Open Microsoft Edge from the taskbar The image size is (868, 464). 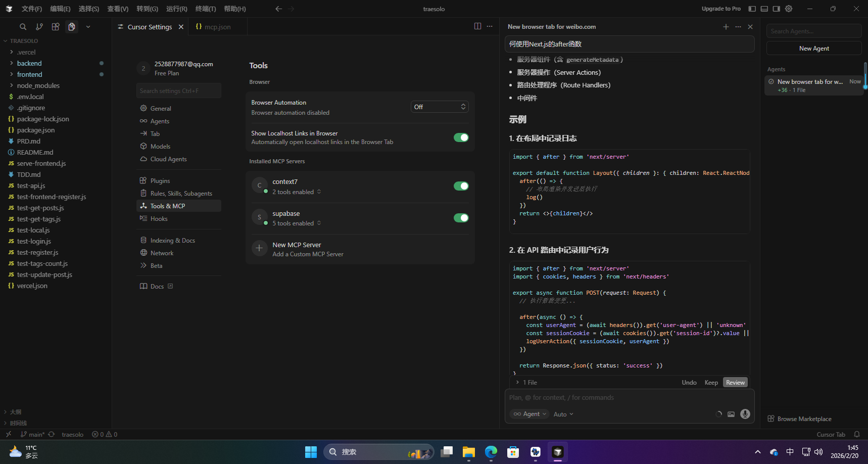coord(491,452)
